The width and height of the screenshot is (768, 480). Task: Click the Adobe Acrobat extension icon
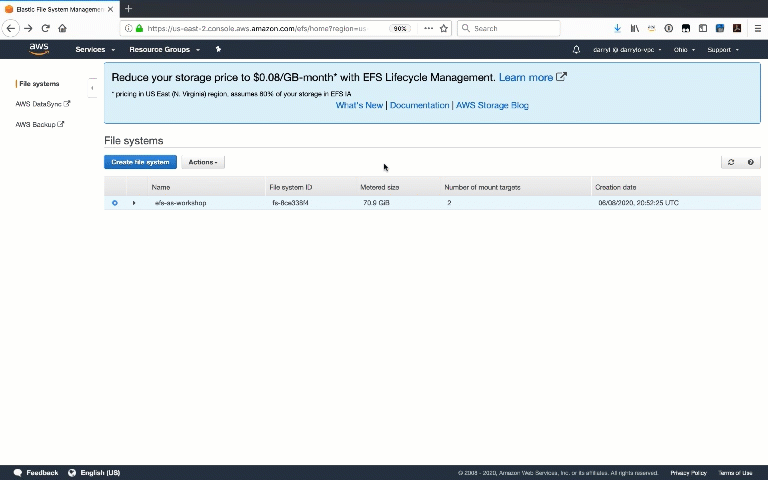(737, 28)
